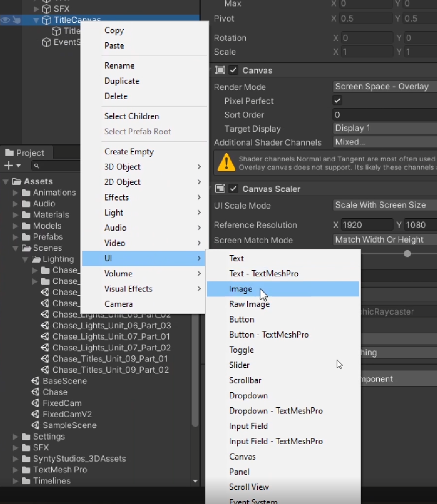
Task: Click the Screen Match Mode slider handle
Action: (x=408, y=253)
